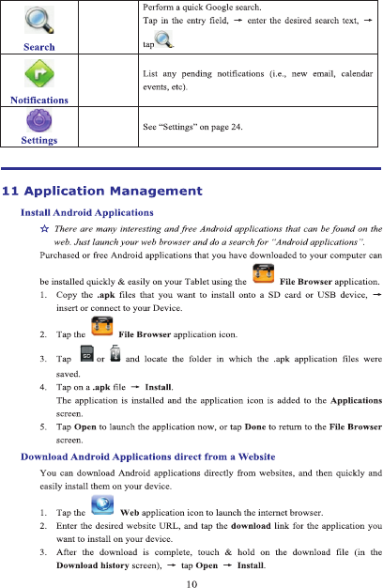
Task: Click the page number 10 at bottom
Action: pos(191,583)
